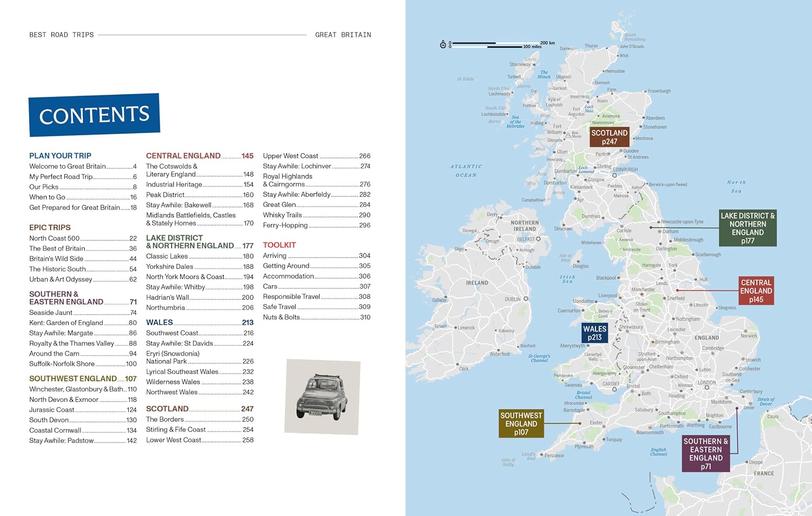Click the compass icon beside the scale bar

443,44
